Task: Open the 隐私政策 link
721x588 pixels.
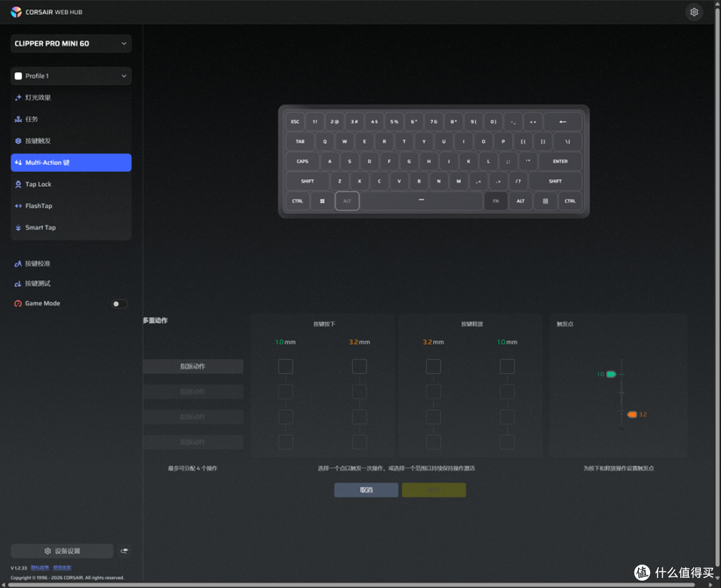Action: click(x=40, y=568)
